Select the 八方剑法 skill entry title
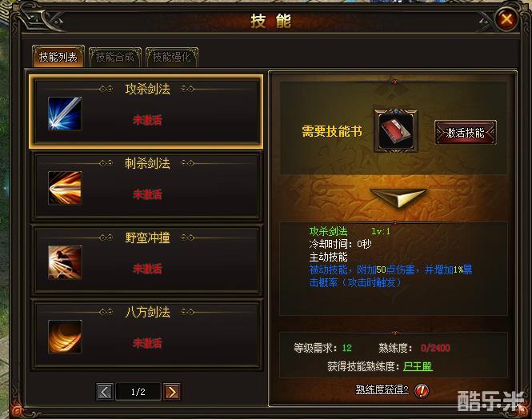Screen dimensions: 532x419 coord(147,312)
